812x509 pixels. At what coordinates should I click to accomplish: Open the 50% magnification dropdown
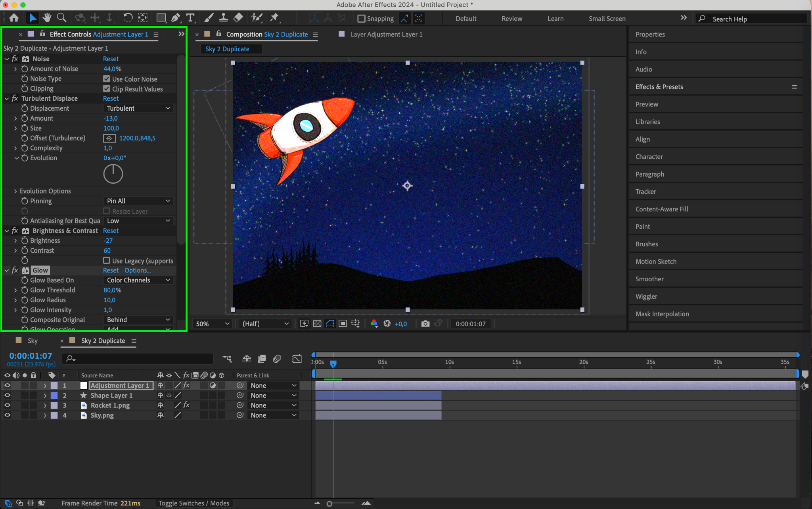[213, 324]
